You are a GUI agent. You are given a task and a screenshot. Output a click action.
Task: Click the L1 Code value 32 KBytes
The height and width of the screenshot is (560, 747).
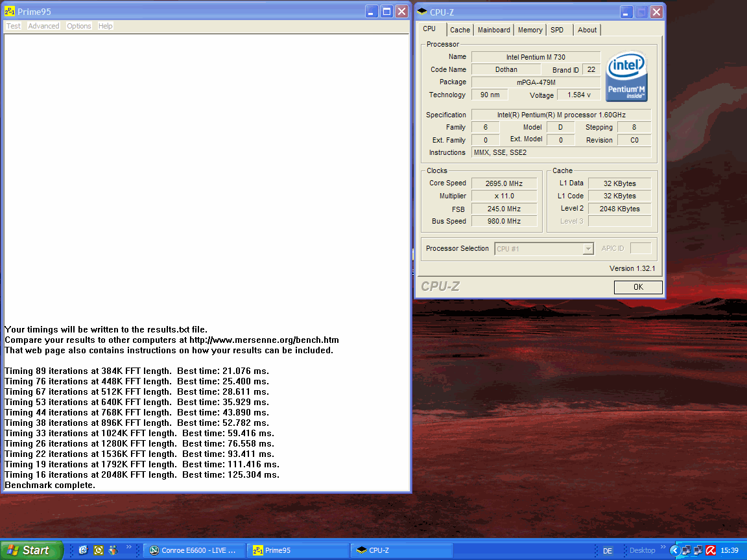click(x=619, y=196)
